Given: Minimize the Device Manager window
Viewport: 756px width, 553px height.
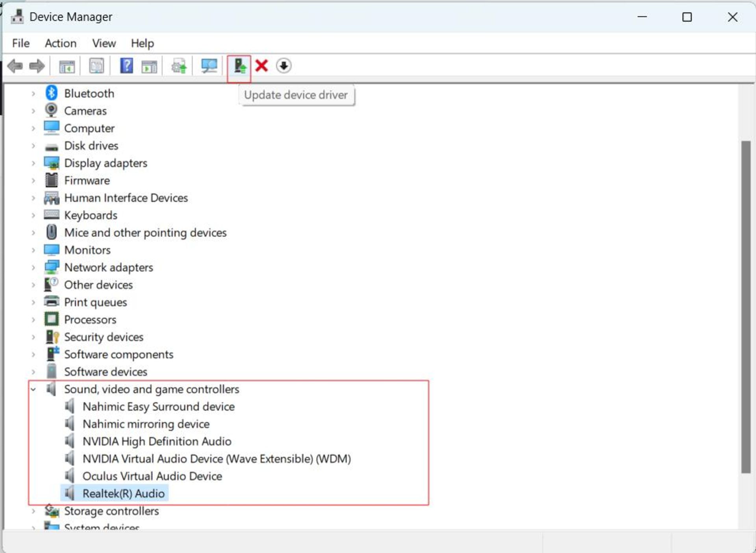Looking at the screenshot, I should [x=642, y=17].
